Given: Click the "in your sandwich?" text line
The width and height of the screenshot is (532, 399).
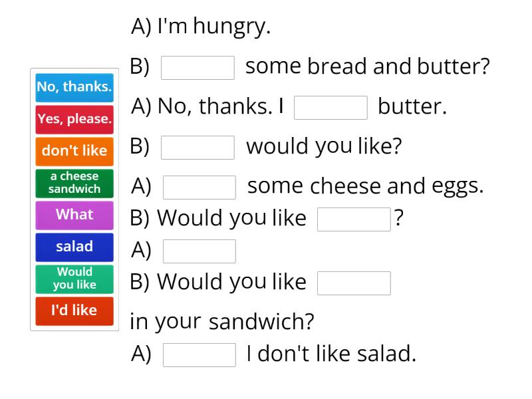Looking at the screenshot, I should pyautogui.click(x=221, y=322).
